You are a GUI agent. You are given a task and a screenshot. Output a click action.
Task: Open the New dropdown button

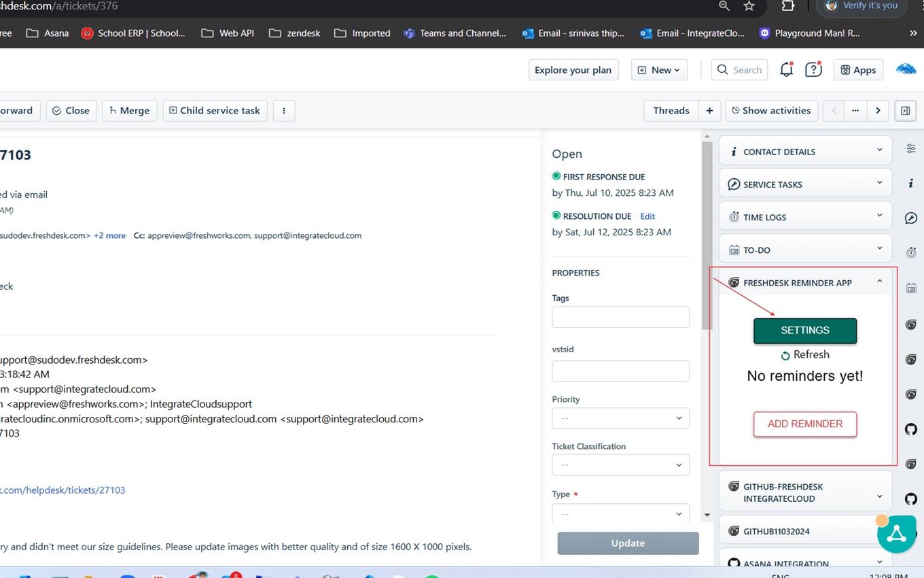point(659,69)
